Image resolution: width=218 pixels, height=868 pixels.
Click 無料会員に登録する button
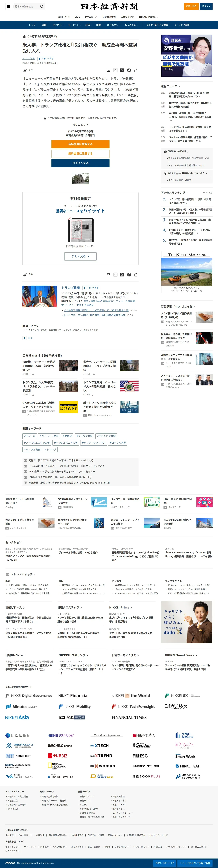pyautogui.click(x=80, y=154)
